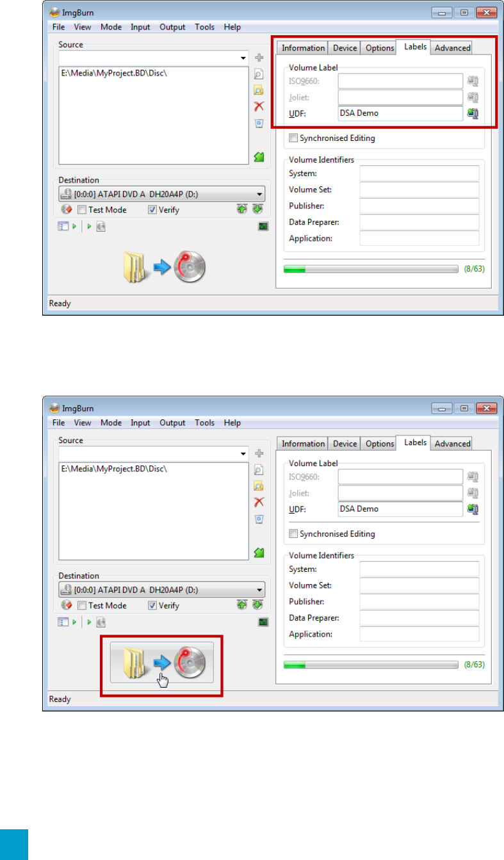Toggle Verify checkbox in top window
Viewport: 504px width, 860px height.
tap(152, 209)
